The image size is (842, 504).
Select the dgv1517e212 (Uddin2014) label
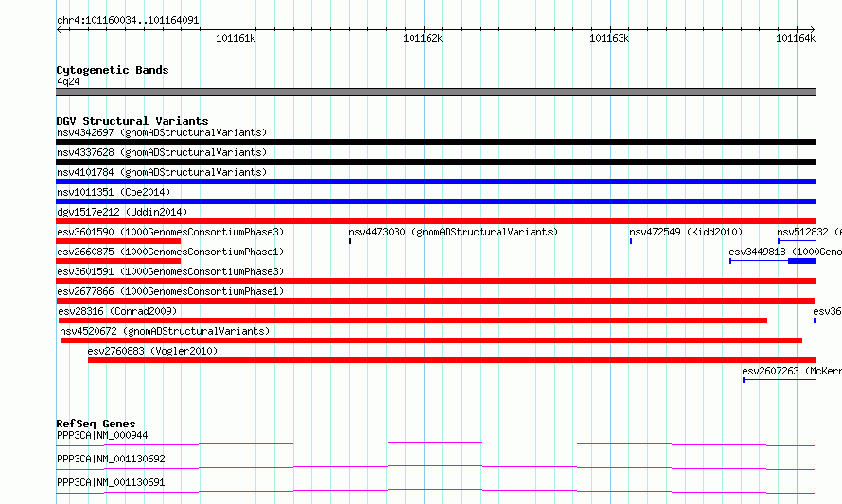122,212
